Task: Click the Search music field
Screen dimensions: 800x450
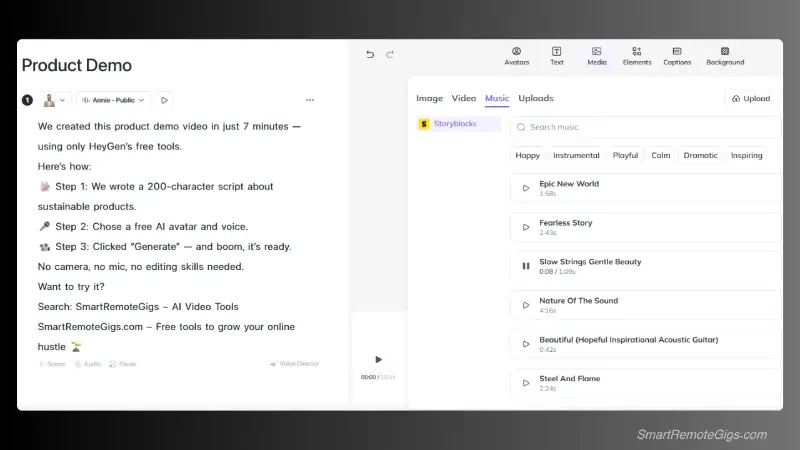Action: click(645, 127)
